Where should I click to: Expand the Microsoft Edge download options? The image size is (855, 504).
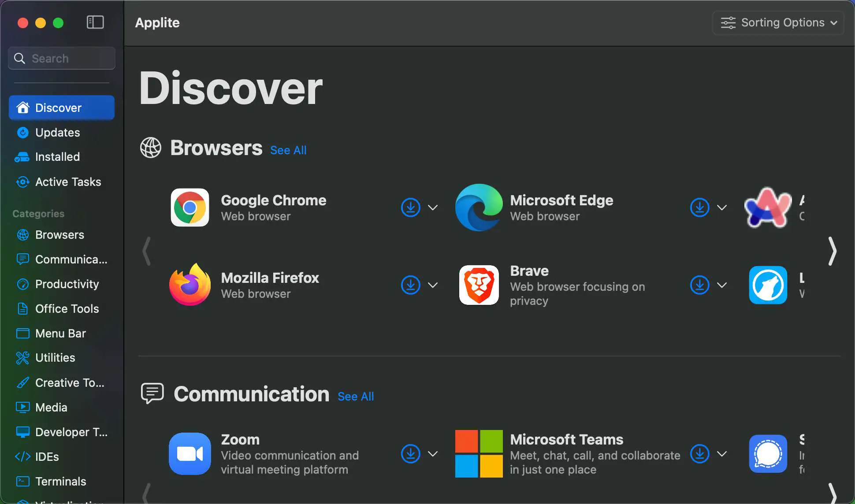tap(721, 208)
